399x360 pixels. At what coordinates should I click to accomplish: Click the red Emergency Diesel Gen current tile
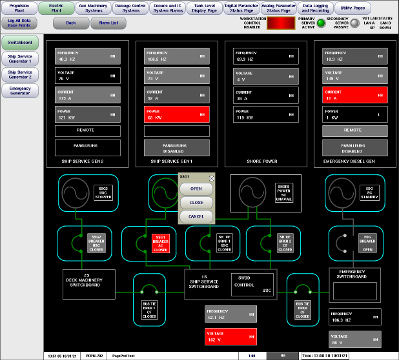tap(355, 95)
